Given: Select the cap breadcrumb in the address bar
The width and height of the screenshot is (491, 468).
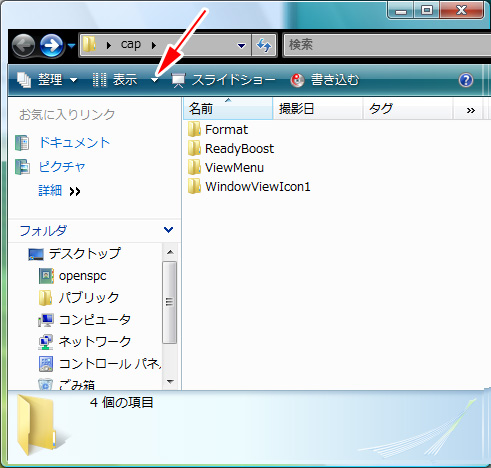Looking at the screenshot, I should [131, 44].
